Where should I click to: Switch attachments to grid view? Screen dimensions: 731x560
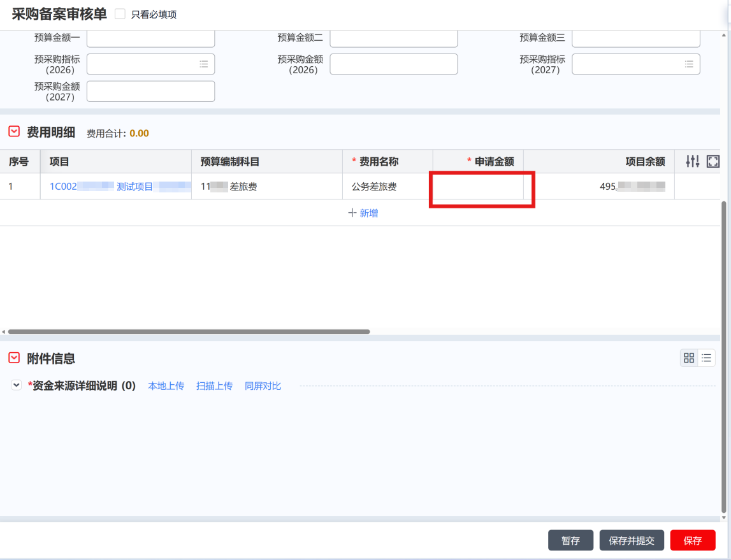click(x=689, y=358)
